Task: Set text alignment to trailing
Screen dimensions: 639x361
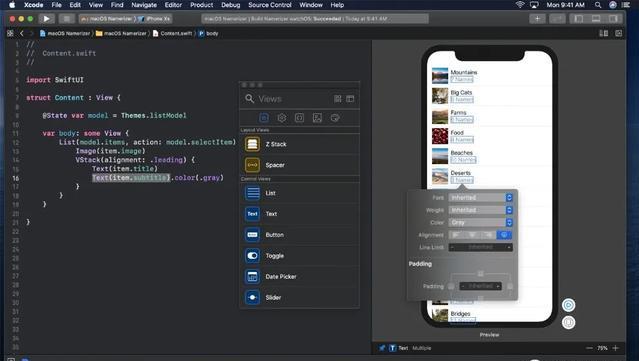Action: pos(488,235)
